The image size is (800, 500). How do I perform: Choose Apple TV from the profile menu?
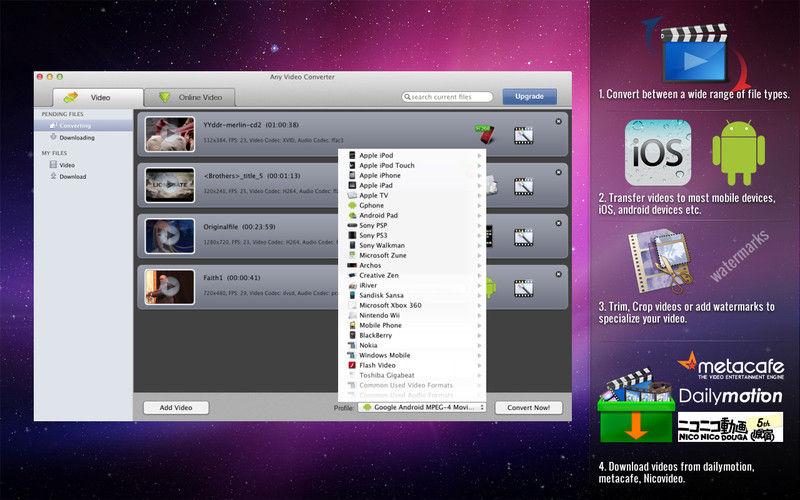point(412,195)
